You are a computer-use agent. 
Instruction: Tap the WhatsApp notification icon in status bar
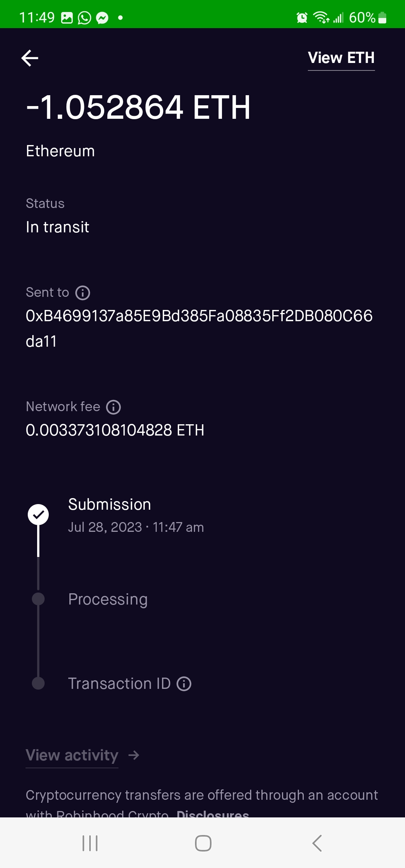84,18
